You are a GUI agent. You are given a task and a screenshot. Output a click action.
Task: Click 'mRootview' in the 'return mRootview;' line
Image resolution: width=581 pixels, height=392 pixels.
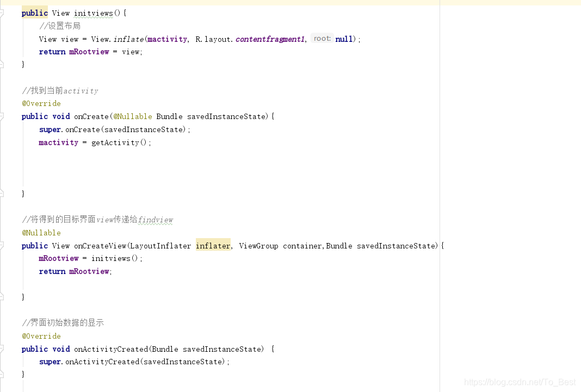click(89, 271)
